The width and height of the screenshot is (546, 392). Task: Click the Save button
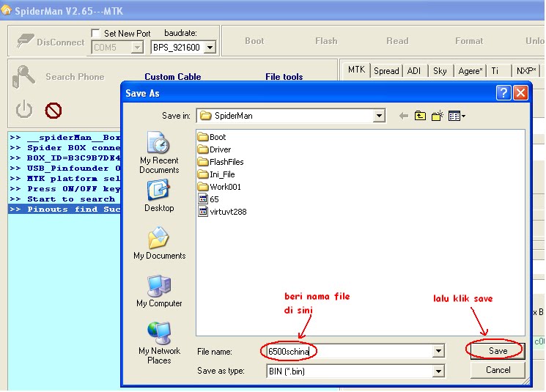coord(498,350)
